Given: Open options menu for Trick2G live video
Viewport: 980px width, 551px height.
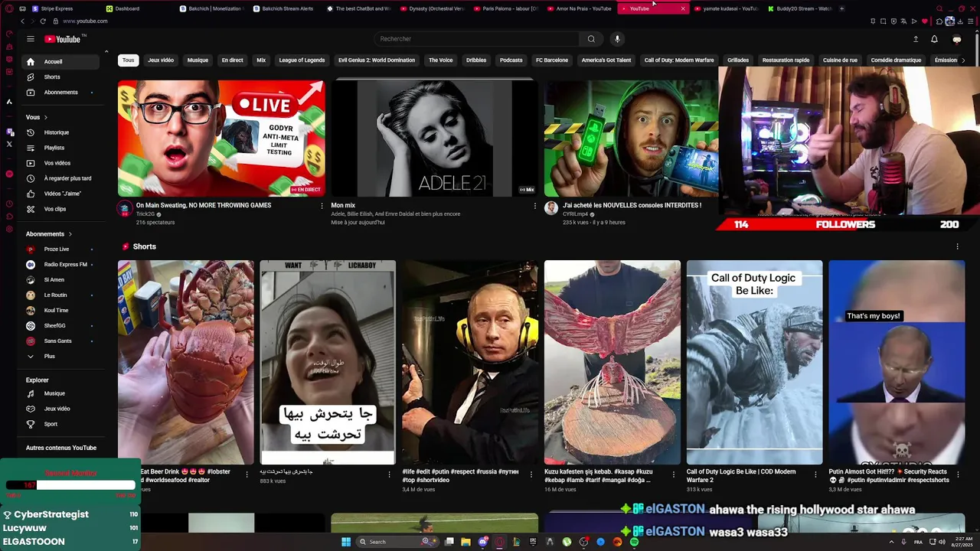Looking at the screenshot, I should click(x=322, y=205).
